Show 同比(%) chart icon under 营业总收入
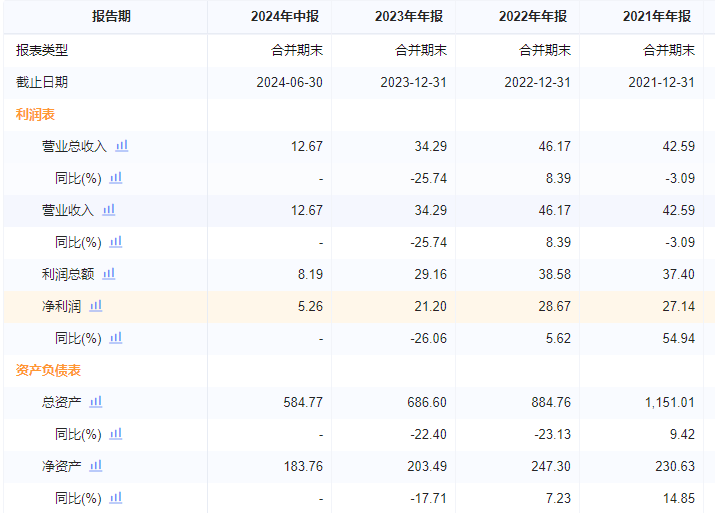Image resolution: width=715 pixels, height=513 pixels. [116, 177]
